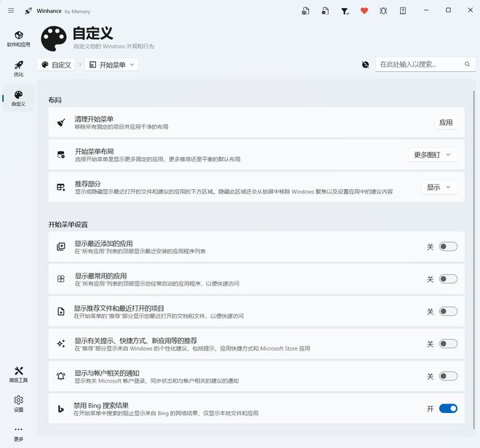Click the 开始菜单布局 title text
Image resolution: width=480 pixels, height=448 pixels.
[x=95, y=151]
